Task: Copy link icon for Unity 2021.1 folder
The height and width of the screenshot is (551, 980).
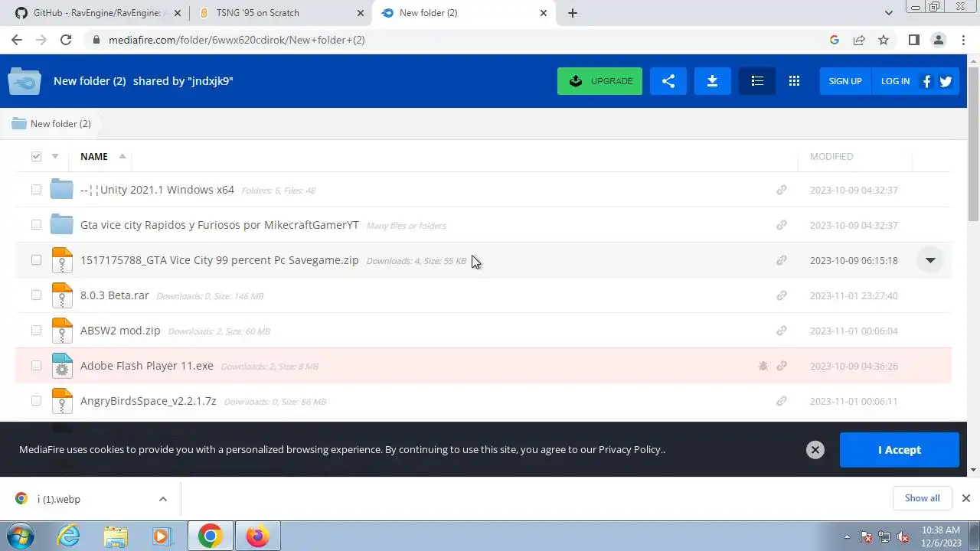Action: [x=782, y=190]
